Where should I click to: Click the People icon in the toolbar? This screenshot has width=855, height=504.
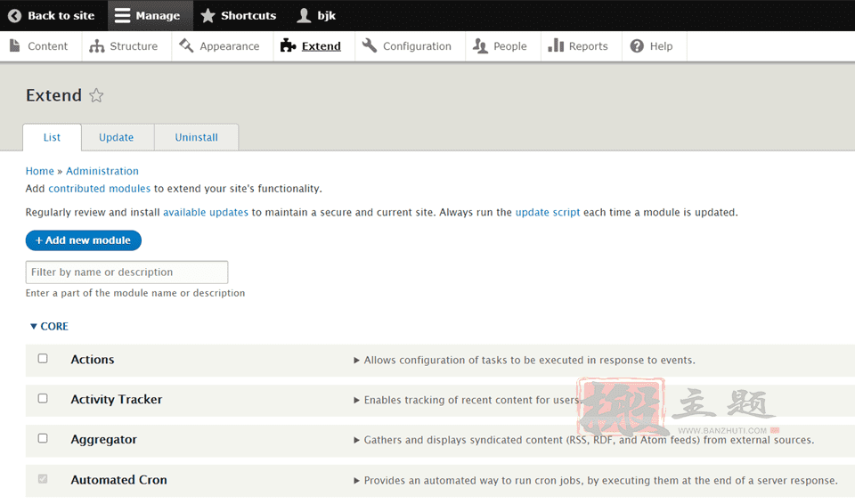click(x=480, y=46)
